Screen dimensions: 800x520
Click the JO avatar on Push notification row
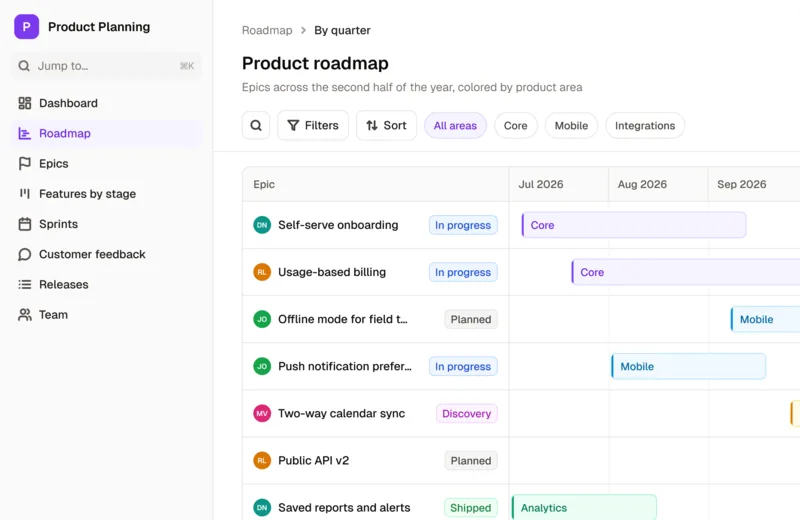[x=262, y=366]
